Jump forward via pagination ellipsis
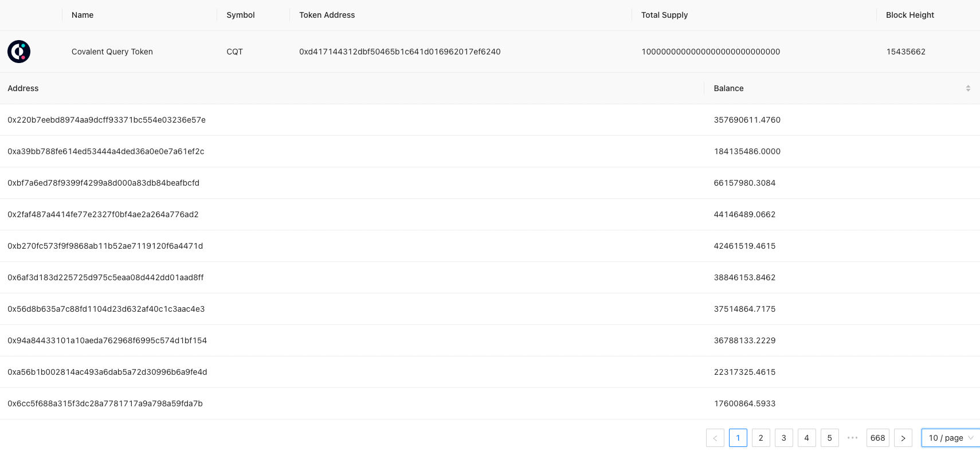This screenshot has height=455, width=980. coord(853,438)
